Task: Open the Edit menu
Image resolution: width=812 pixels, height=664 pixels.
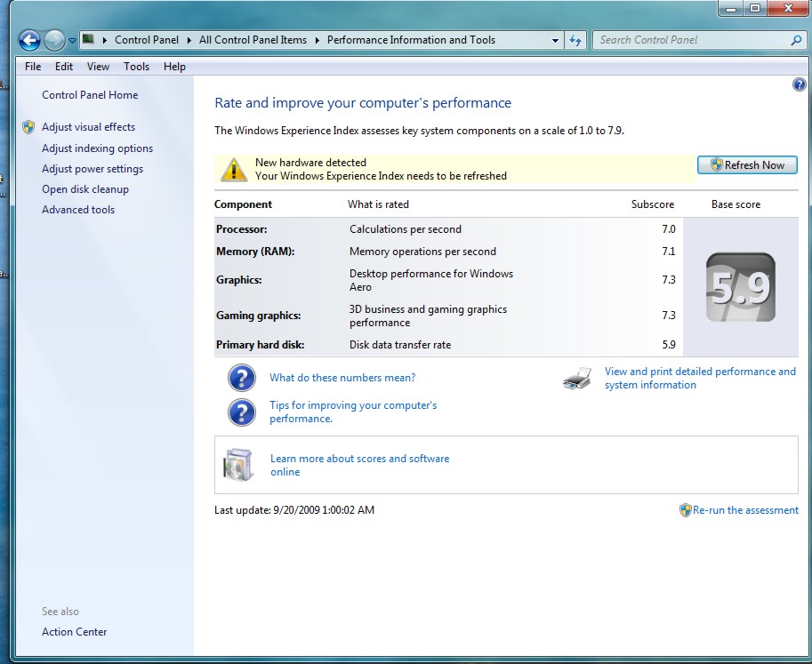Action: pos(64,67)
